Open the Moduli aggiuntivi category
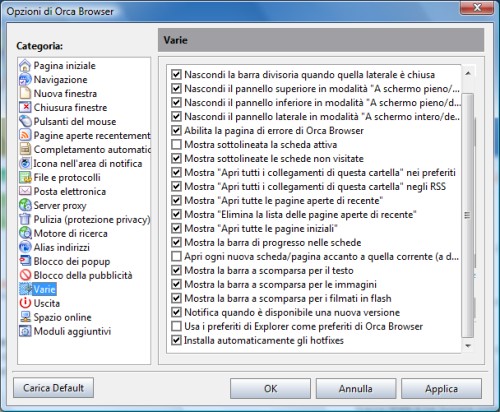Image resolution: width=500 pixels, height=412 pixels. (72, 331)
